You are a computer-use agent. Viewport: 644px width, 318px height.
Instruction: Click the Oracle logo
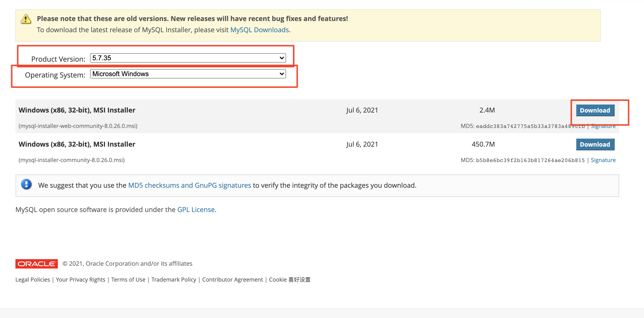[x=36, y=264]
